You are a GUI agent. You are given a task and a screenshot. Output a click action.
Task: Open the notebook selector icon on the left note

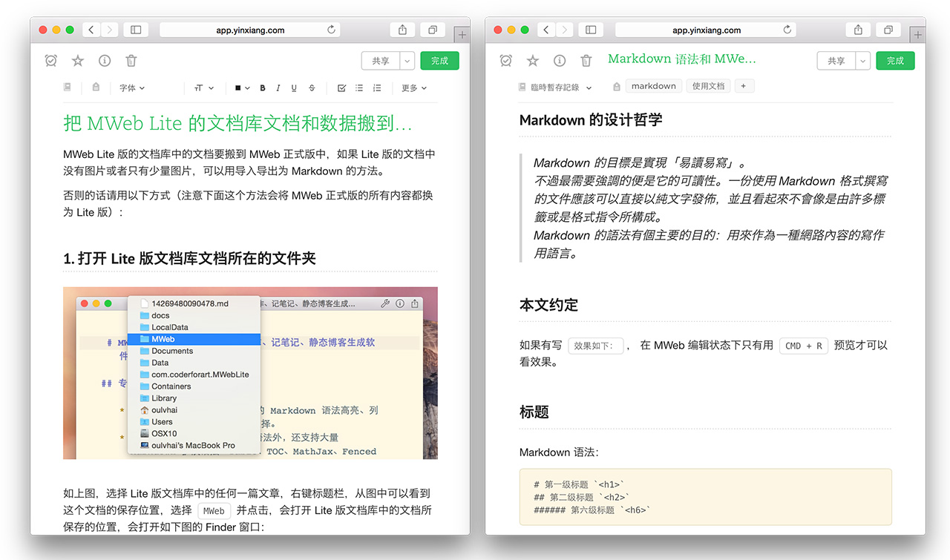coord(67,87)
